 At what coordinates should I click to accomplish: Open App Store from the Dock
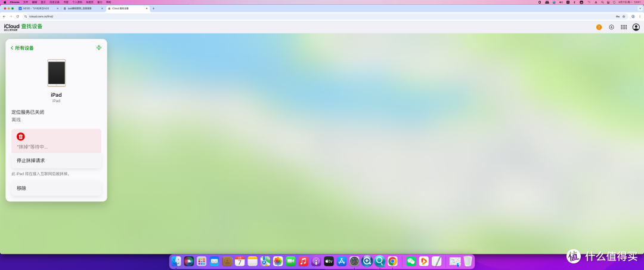point(342,261)
